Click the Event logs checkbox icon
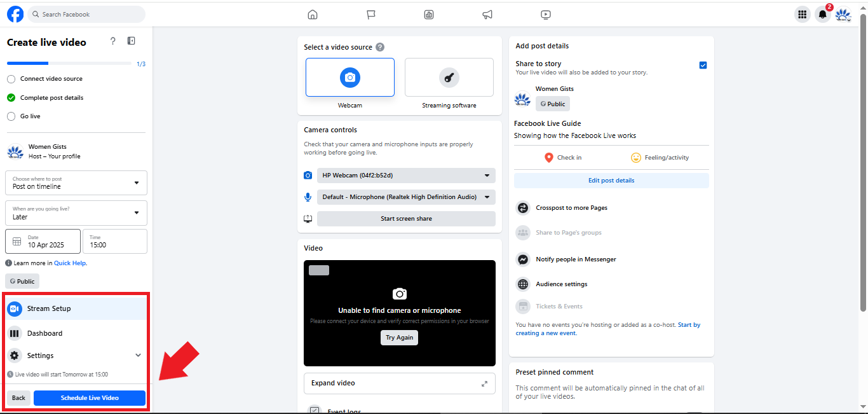The image size is (868, 414). coord(315,410)
